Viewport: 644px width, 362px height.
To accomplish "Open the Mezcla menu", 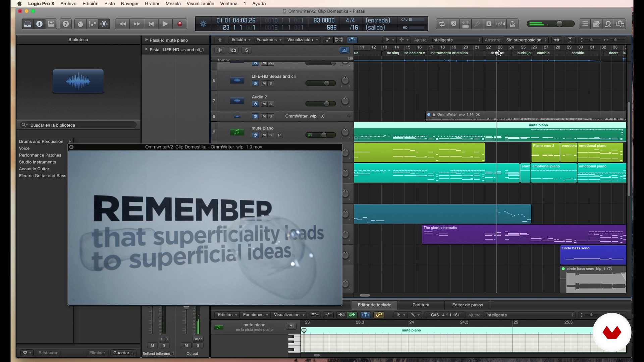I will click(173, 3).
